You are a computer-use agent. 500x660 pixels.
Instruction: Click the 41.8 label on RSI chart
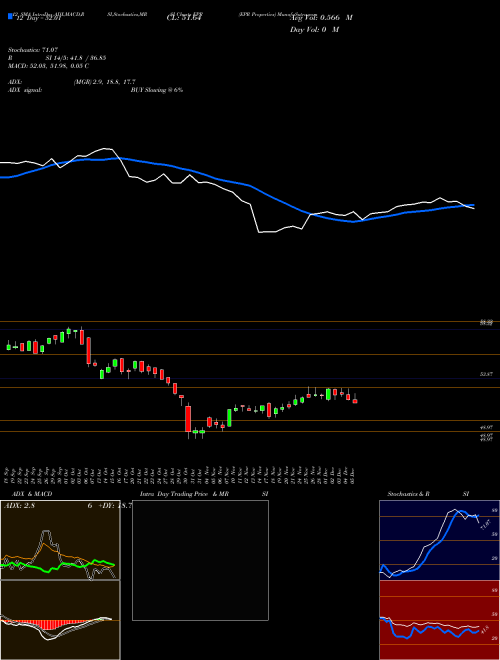tap(484, 629)
